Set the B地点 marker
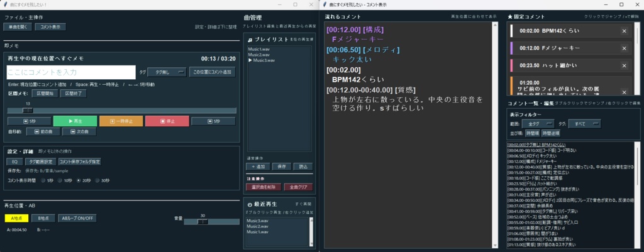This screenshot has height=252, width=644. pyautogui.click(x=43, y=218)
